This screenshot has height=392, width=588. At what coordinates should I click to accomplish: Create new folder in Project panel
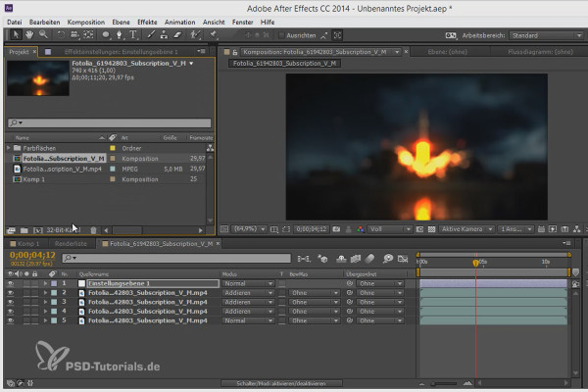tap(24, 230)
